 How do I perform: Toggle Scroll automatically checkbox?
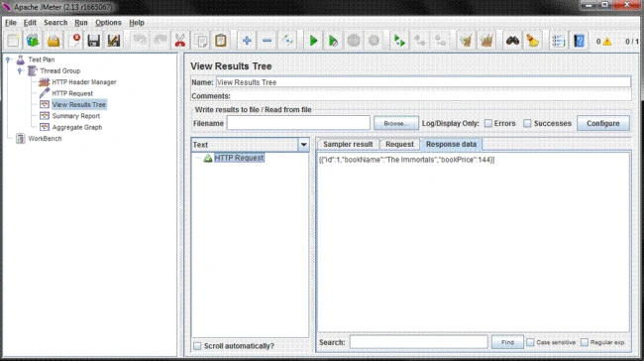point(197,346)
